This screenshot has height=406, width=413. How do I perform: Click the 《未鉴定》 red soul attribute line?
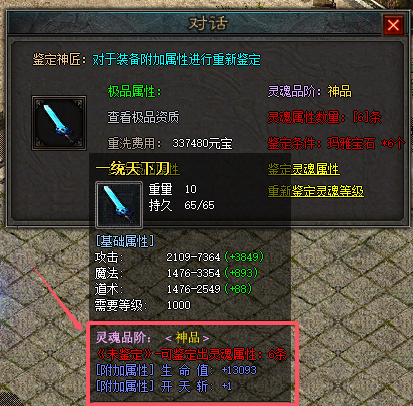point(191,354)
